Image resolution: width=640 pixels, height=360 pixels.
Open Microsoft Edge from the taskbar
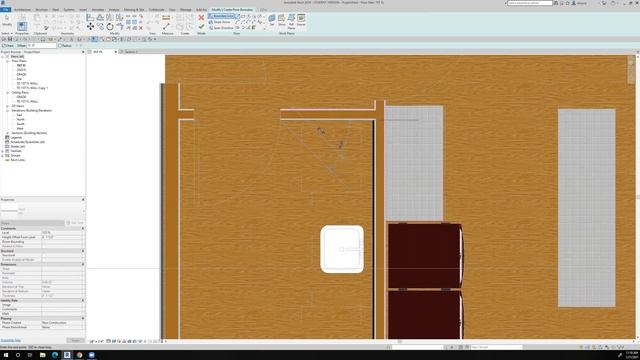(x=55, y=355)
